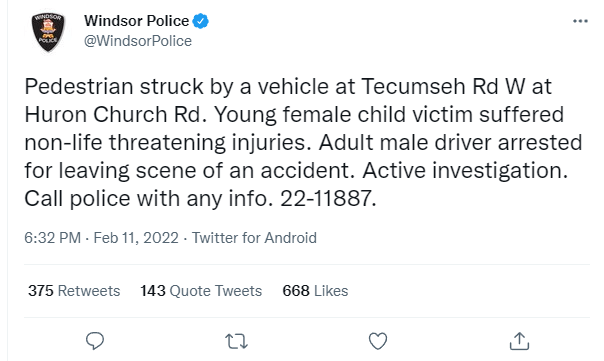Click Huron Church Rd. in the tweet text
The width and height of the screenshot is (604, 361).
(x=116, y=114)
